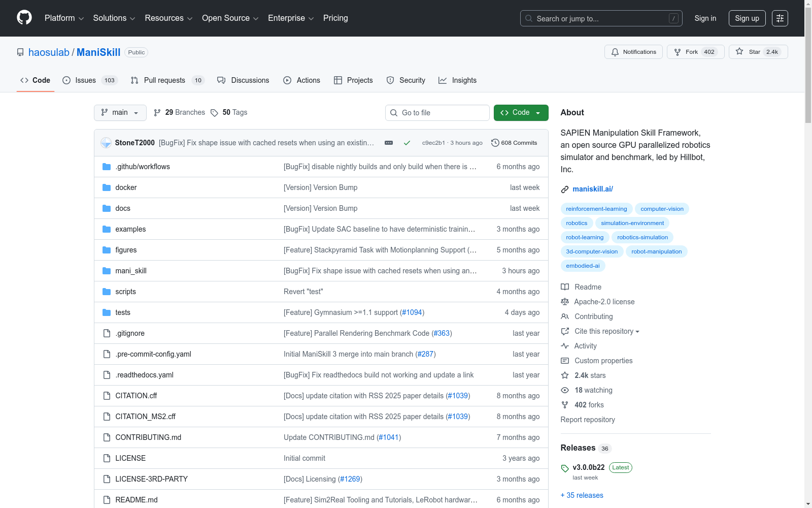Click the Readme book icon
Viewport: 812px width, 508px height.
(565, 287)
